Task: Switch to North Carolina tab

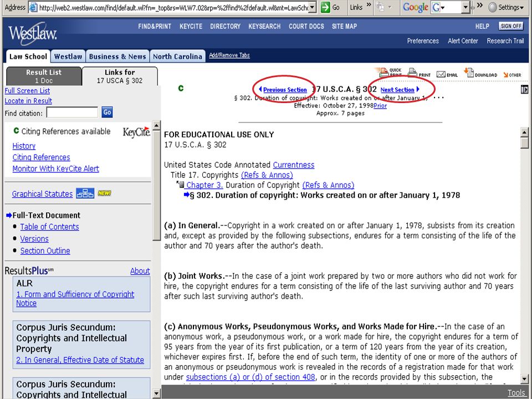Action: click(177, 57)
